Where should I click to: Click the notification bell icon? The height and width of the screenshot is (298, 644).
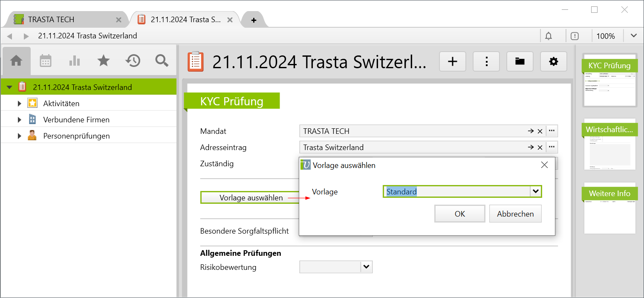pos(549,36)
